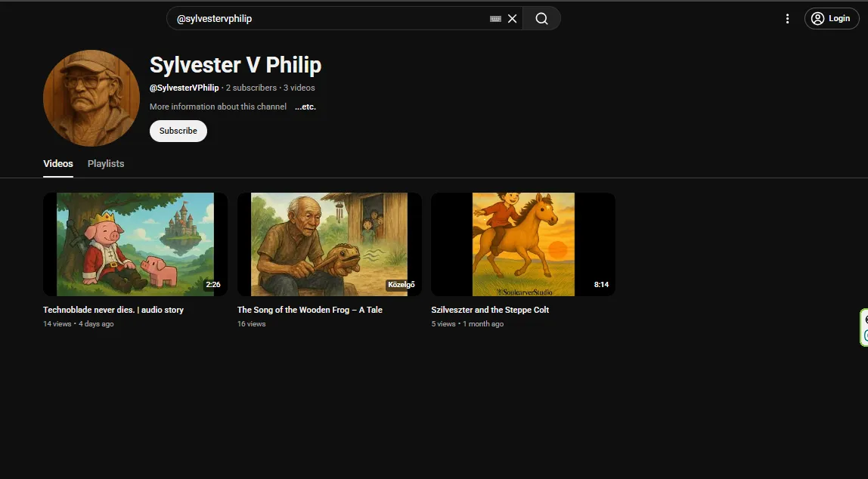Open the Szilveszter and the Steppe Colt thumbnail

point(522,244)
